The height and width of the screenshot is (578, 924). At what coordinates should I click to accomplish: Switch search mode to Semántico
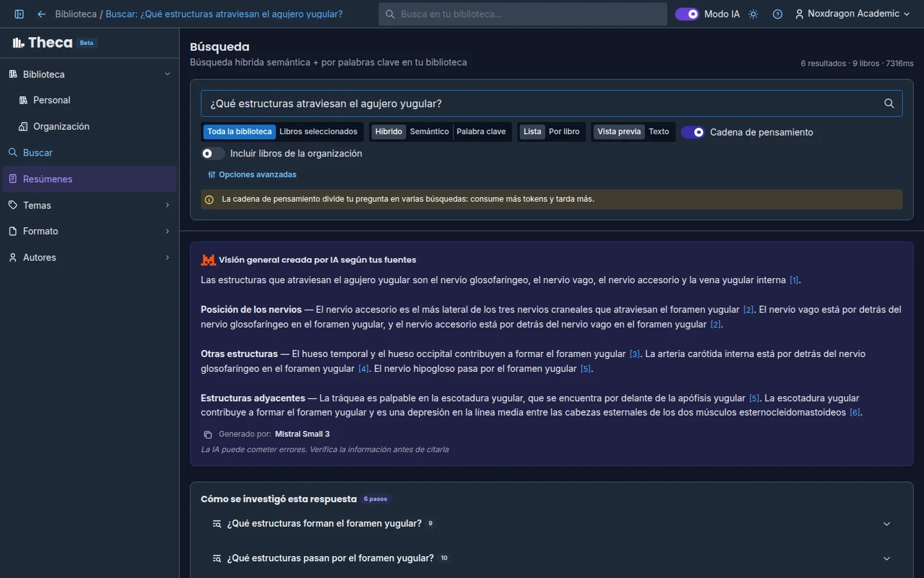[429, 132]
